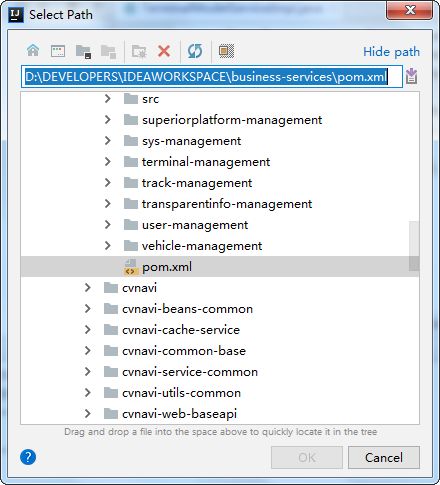Click the red Delete icon
Image resolution: width=440 pixels, height=485 pixels.
click(164, 51)
